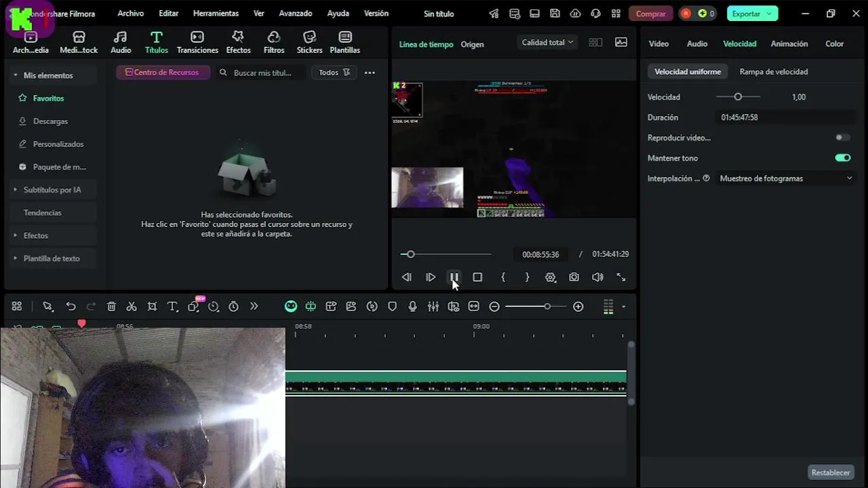The width and height of the screenshot is (868, 488).
Task: Open the audio mixer icon
Action: pyautogui.click(x=433, y=306)
